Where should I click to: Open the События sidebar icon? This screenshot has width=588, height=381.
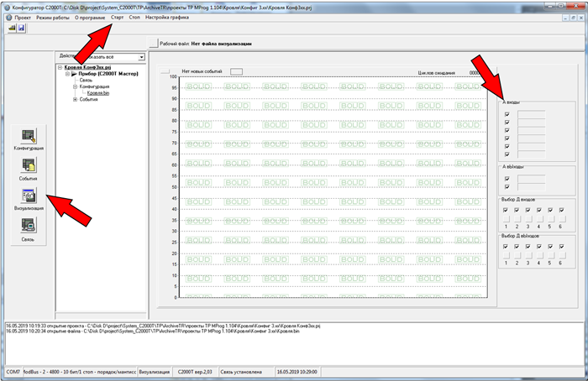[x=29, y=165]
